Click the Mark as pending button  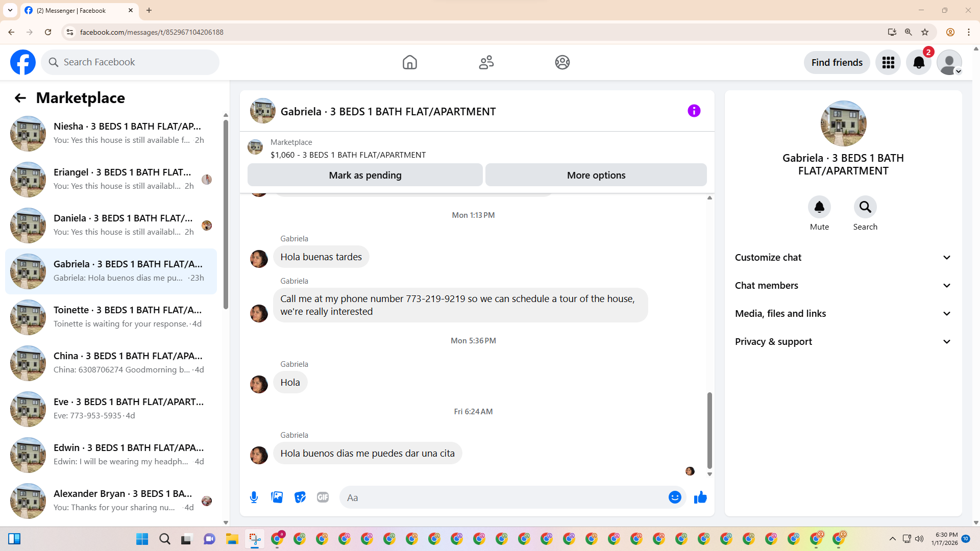[365, 175]
